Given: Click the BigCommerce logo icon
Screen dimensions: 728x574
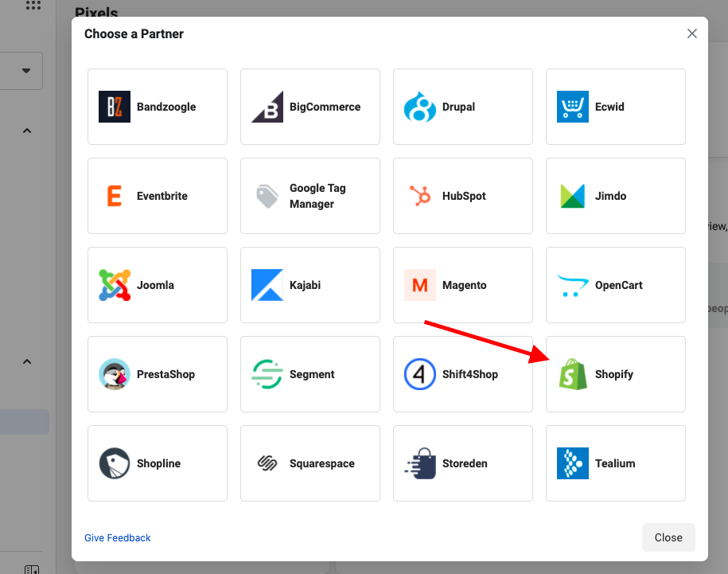Looking at the screenshot, I should tap(267, 107).
